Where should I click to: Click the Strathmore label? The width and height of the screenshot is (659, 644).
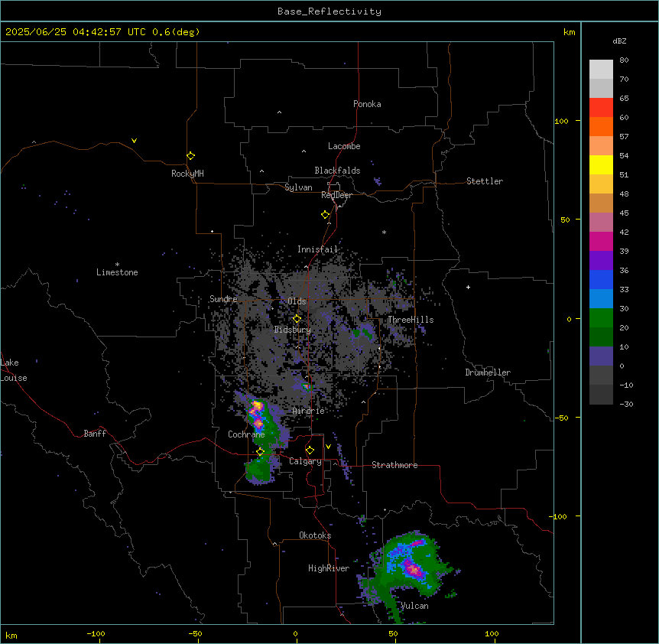394,465
